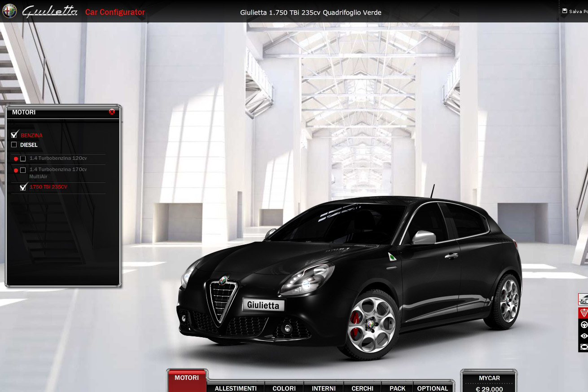Screen dimensions: 588x392
Task: Select the OPTIONAL tab
Action: click(x=432, y=388)
